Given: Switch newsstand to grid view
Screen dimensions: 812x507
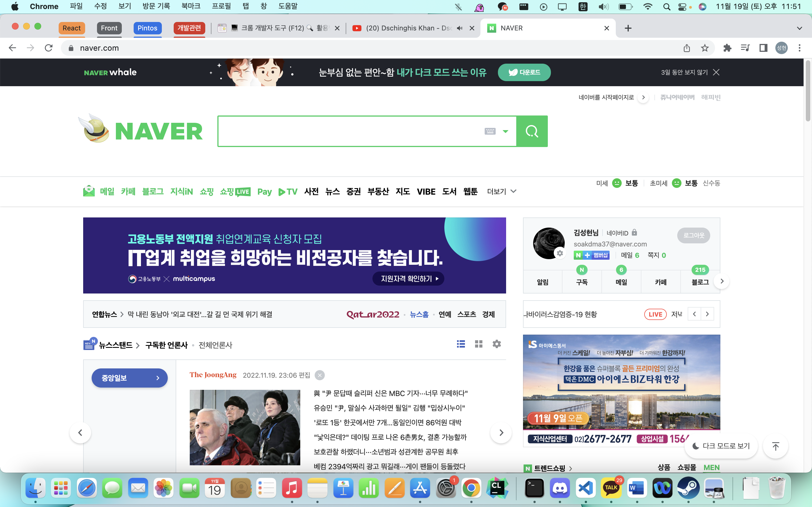Looking at the screenshot, I should coord(478,344).
